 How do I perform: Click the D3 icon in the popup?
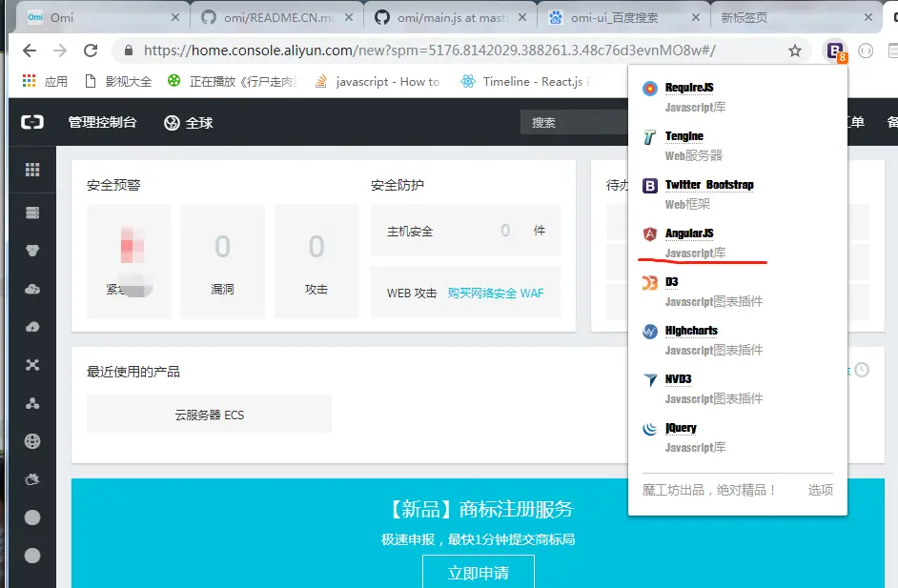pyautogui.click(x=650, y=283)
